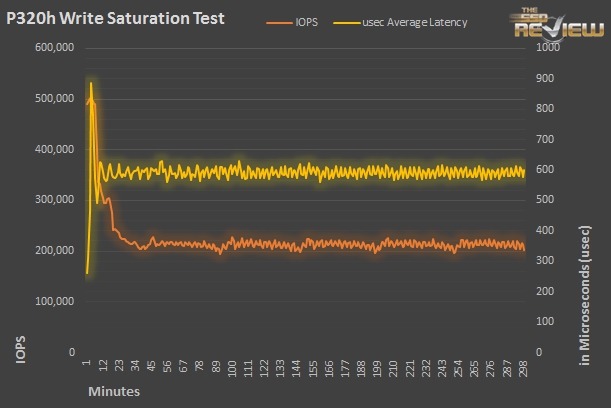Select the 300,000 tick on IOPS axis
Viewport: 611px width, 408px height.
click(x=52, y=200)
